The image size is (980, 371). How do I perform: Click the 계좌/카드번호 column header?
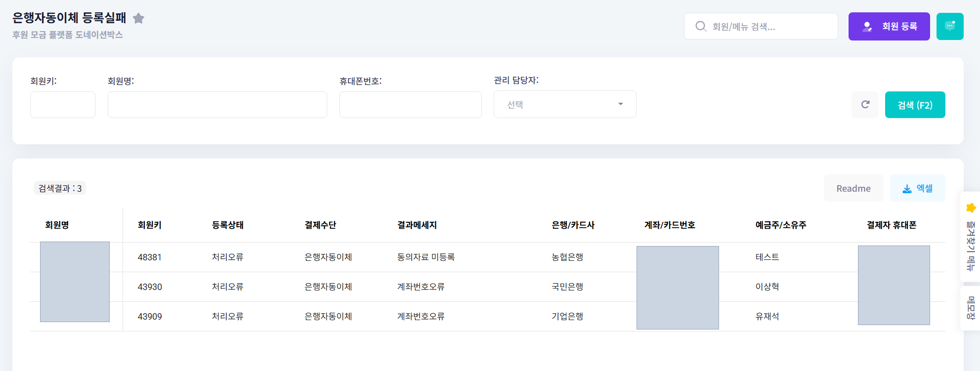pyautogui.click(x=670, y=225)
